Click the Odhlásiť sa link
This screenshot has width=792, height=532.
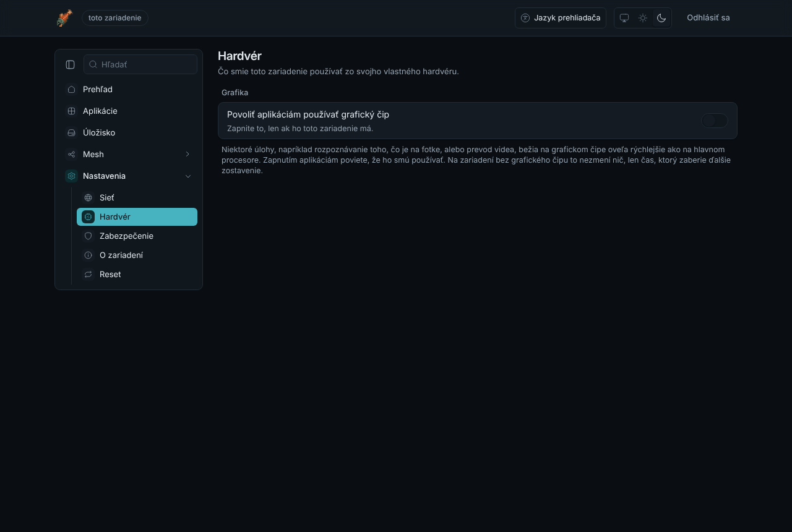[708, 18]
